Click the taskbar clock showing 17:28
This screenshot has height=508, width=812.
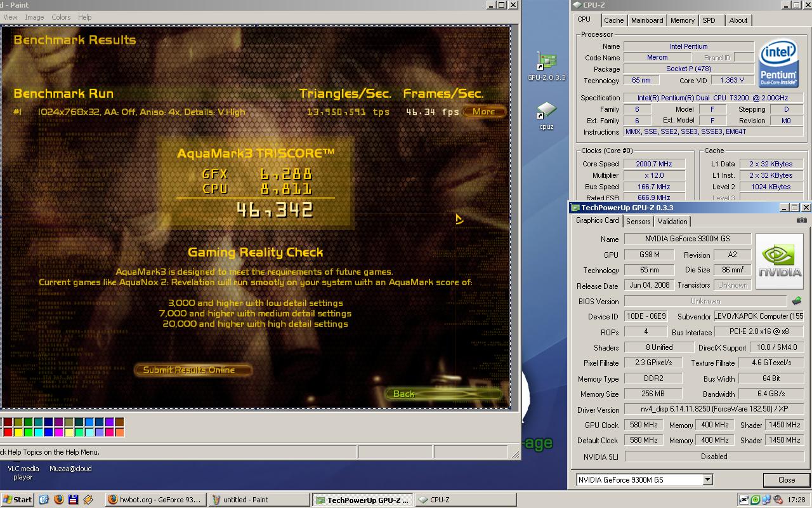pyautogui.click(x=797, y=500)
